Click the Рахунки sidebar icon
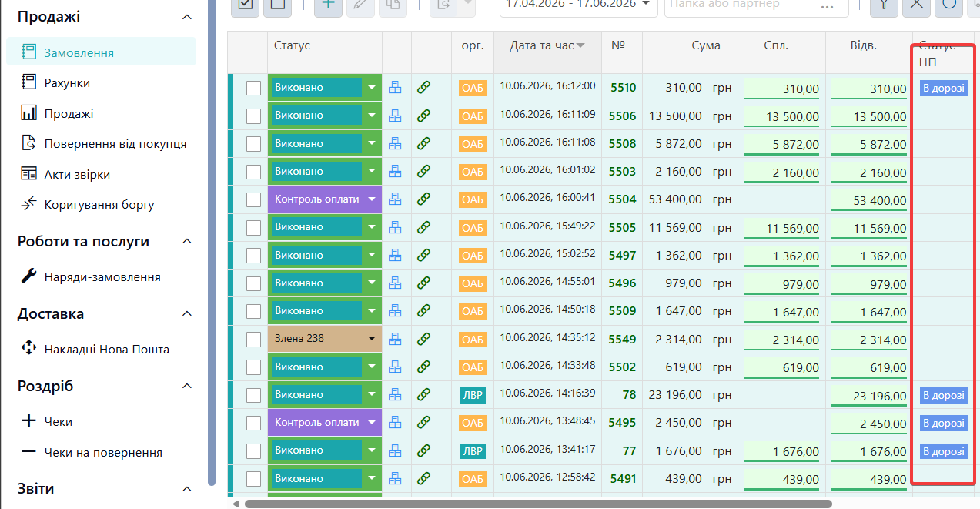This screenshot has height=509, width=980. click(29, 82)
